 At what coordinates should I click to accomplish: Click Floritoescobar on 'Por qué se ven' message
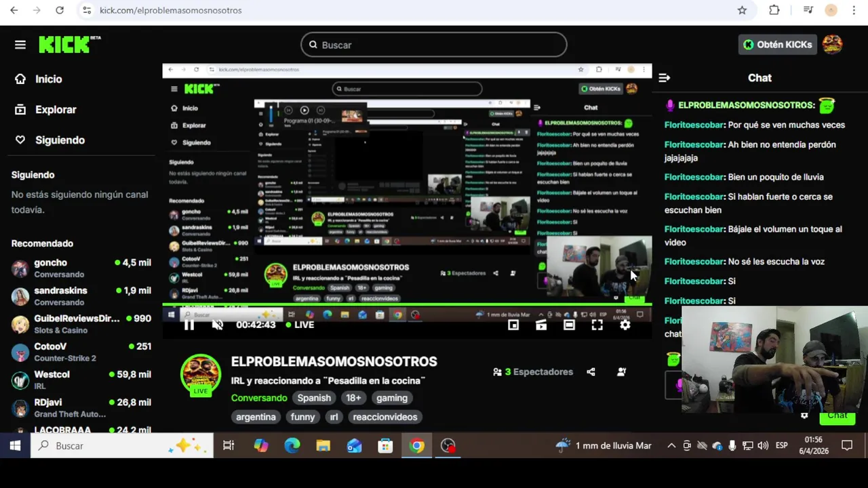pyautogui.click(x=694, y=125)
